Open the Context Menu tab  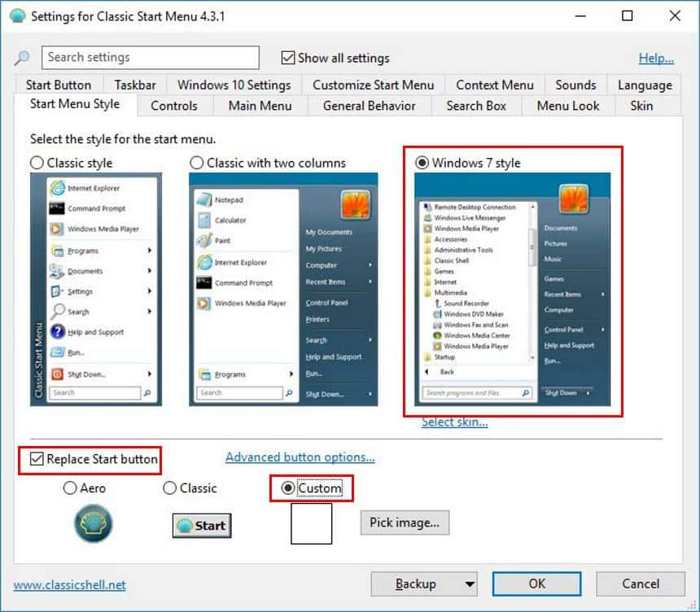point(495,85)
